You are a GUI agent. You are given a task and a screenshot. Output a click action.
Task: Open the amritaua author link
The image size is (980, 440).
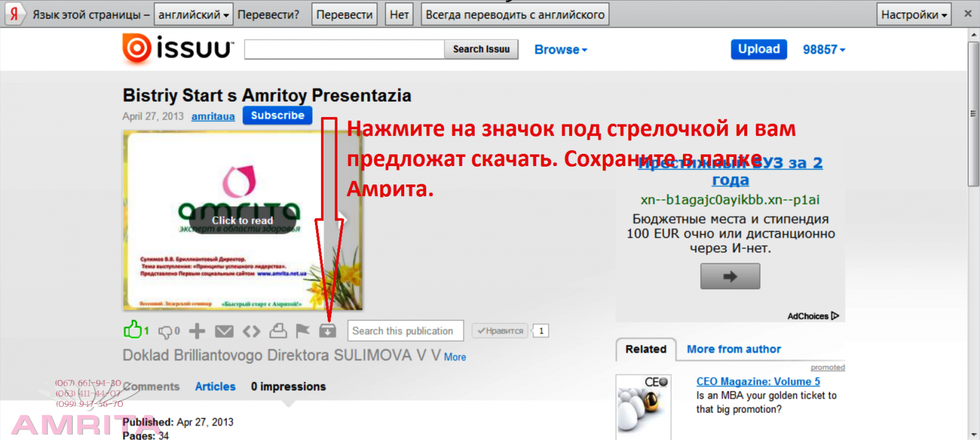coord(213,116)
